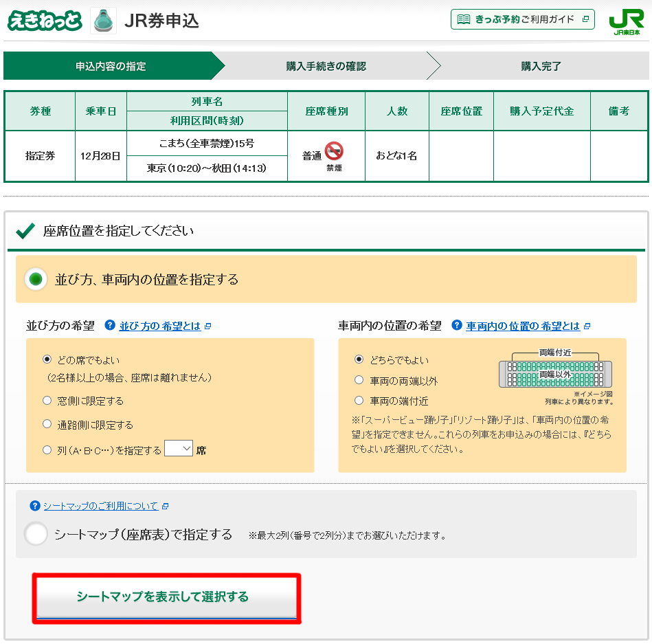Click the book icon in the guide button

463,19
